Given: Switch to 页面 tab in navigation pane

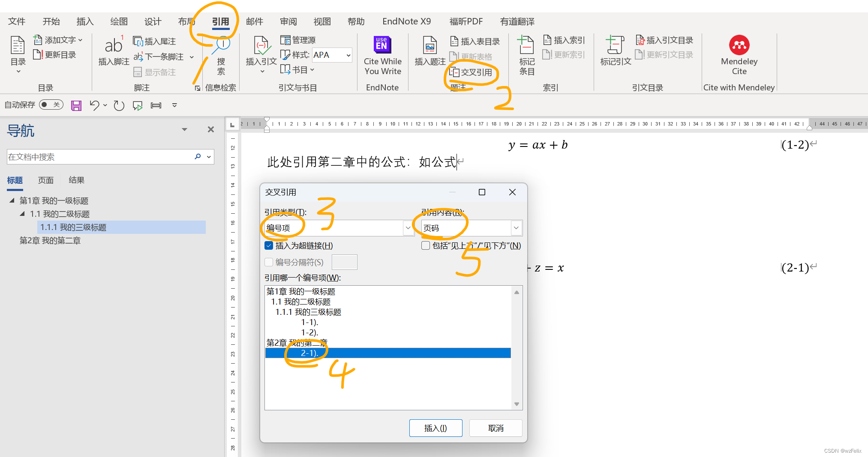Looking at the screenshot, I should [x=46, y=180].
